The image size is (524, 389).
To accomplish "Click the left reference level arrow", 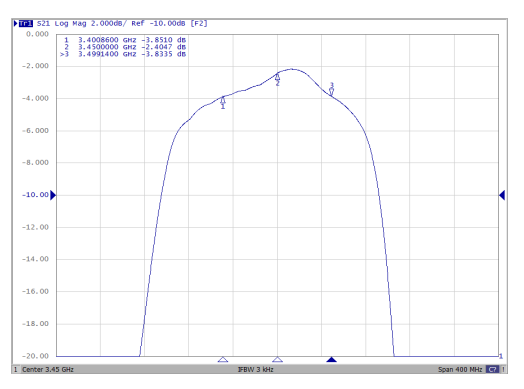I will click(x=53, y=195).
